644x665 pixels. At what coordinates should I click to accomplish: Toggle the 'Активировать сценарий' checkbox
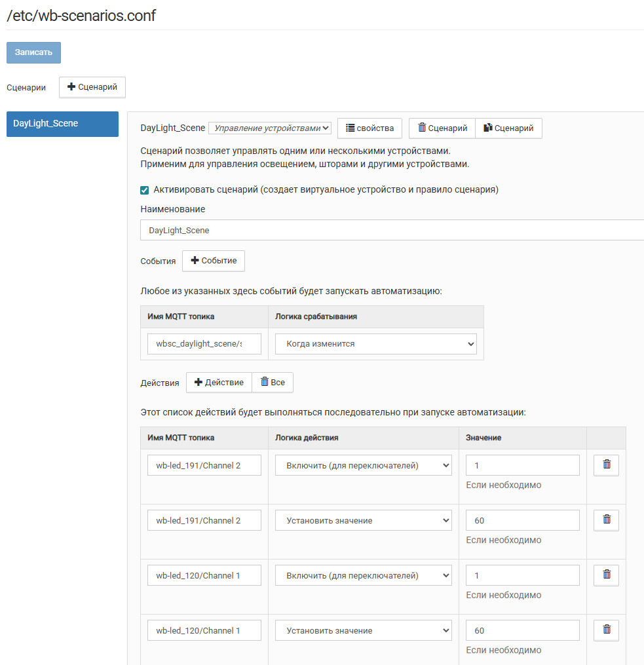(x=145, y=190)
